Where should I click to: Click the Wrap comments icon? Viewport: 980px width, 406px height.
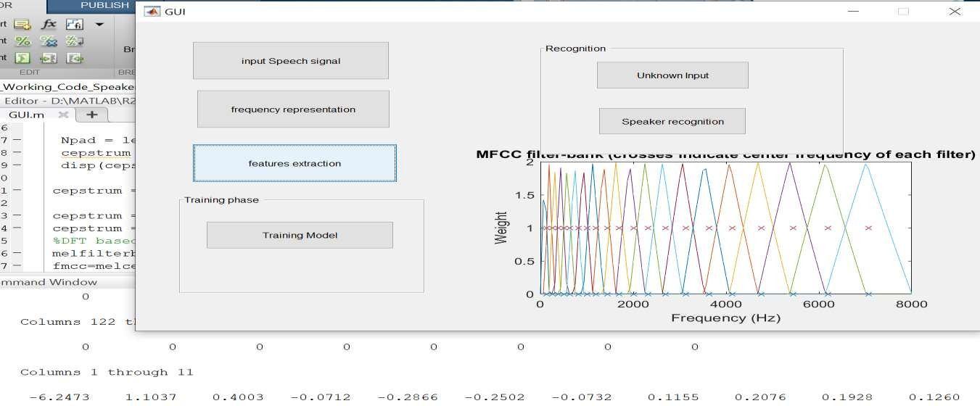74,41
